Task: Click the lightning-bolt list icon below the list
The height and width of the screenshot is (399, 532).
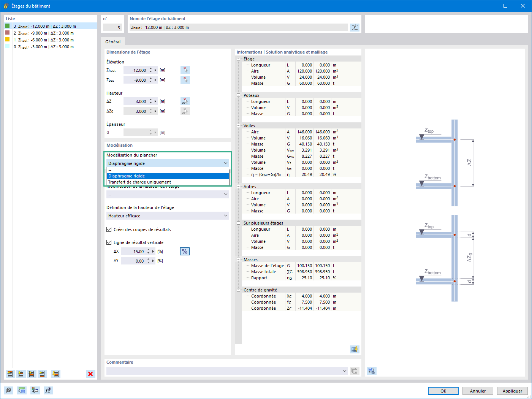Action: 55,374
